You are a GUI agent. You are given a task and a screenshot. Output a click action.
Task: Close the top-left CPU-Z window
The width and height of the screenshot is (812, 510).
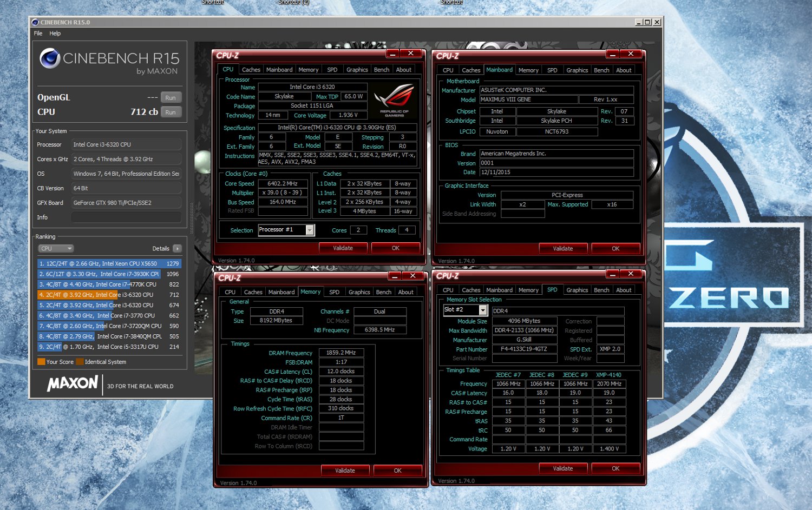click(411, 54)
